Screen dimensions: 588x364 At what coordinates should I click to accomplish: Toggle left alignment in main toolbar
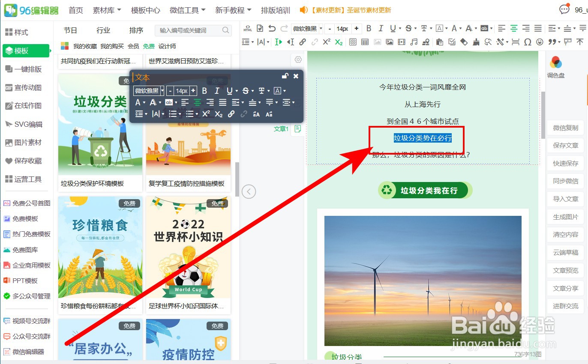[502, 29]
